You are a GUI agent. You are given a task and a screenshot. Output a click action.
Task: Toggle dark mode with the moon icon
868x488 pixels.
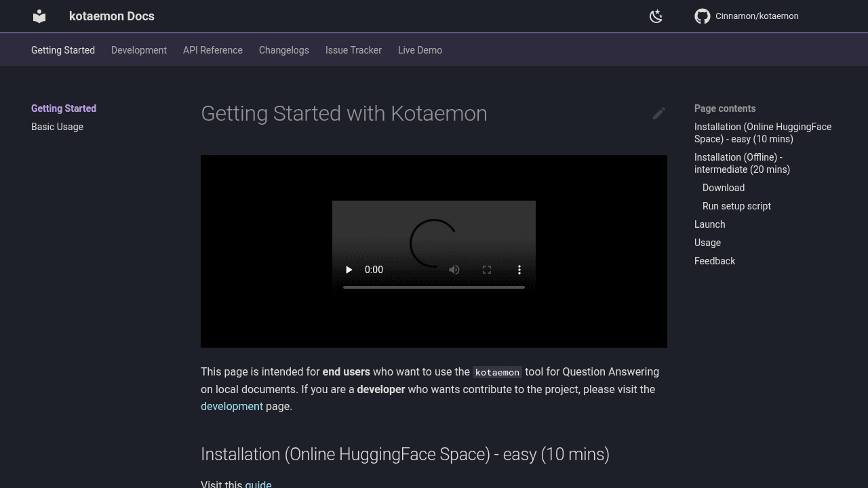click(x=656, y=16)
